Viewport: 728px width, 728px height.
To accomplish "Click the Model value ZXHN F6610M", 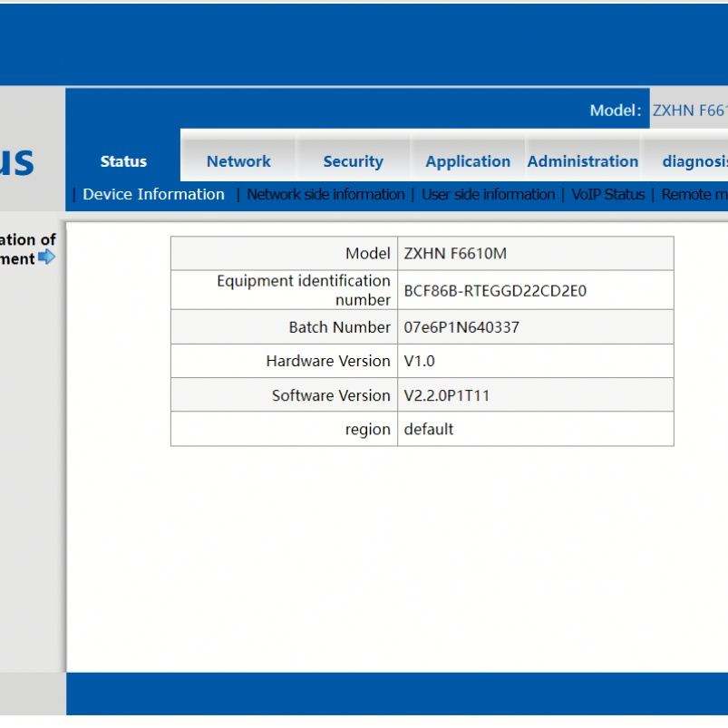I will (x=455, y=254).
